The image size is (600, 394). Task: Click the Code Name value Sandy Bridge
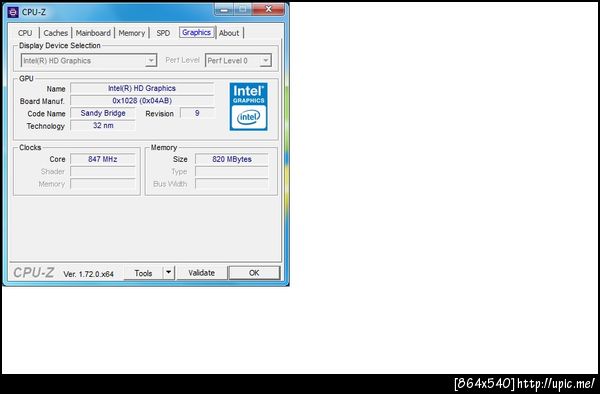point(103,113)
